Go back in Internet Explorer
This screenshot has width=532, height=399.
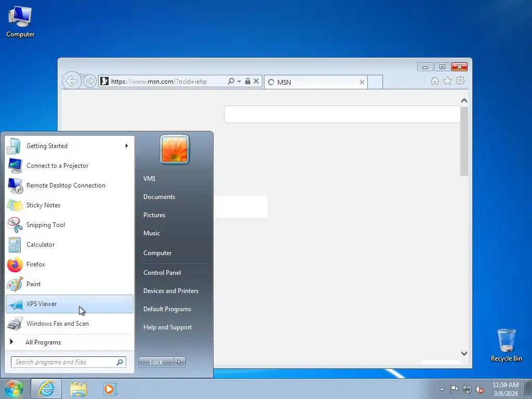[x=72, y=81]
